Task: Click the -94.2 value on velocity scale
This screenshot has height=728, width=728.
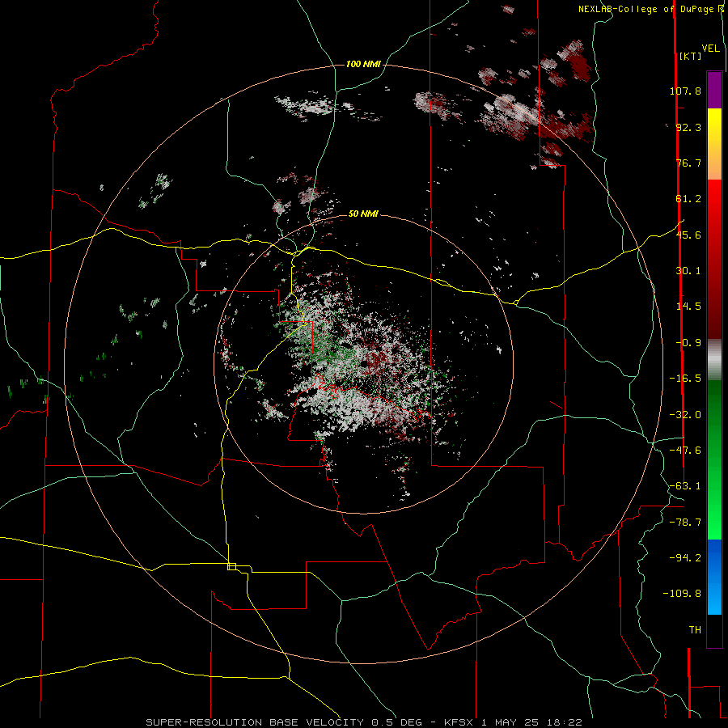Action: 685,557
